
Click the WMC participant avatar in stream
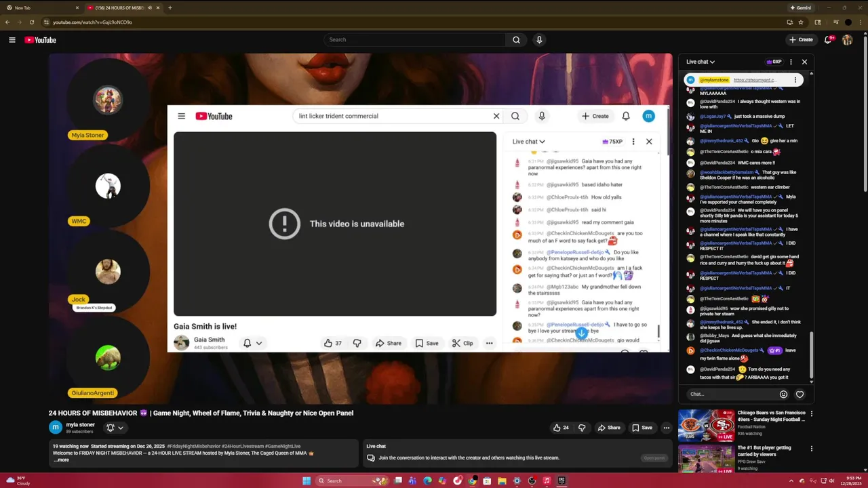click(107, 186)
